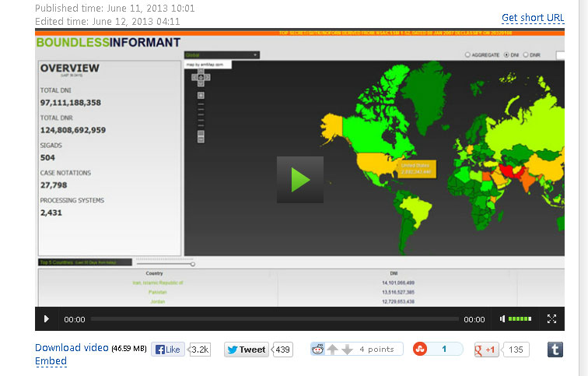Click the Download video link
This screenshot has height=376, width=588.
72,347
